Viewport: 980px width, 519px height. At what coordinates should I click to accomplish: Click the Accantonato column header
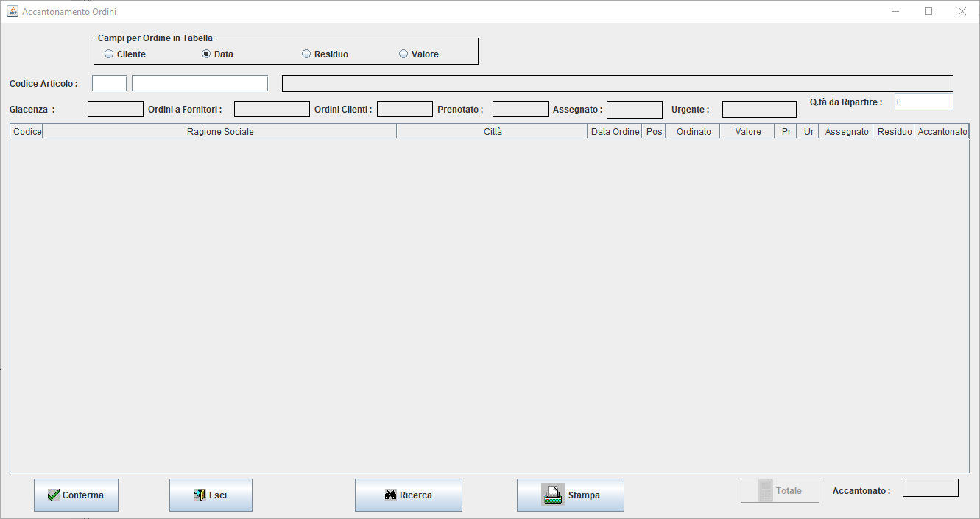[x=942, y=132]
